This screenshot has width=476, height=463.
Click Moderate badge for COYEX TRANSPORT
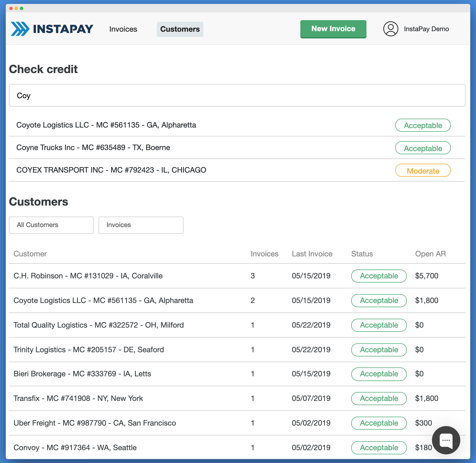423,170
